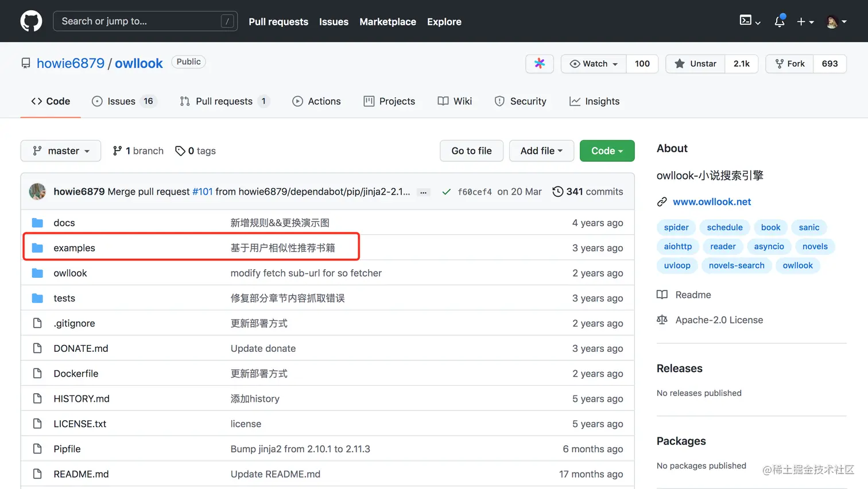Screen dimensions: 868x489
Task: Open the Insights tab
Action: pyautogui.click(x=594, y=101)
